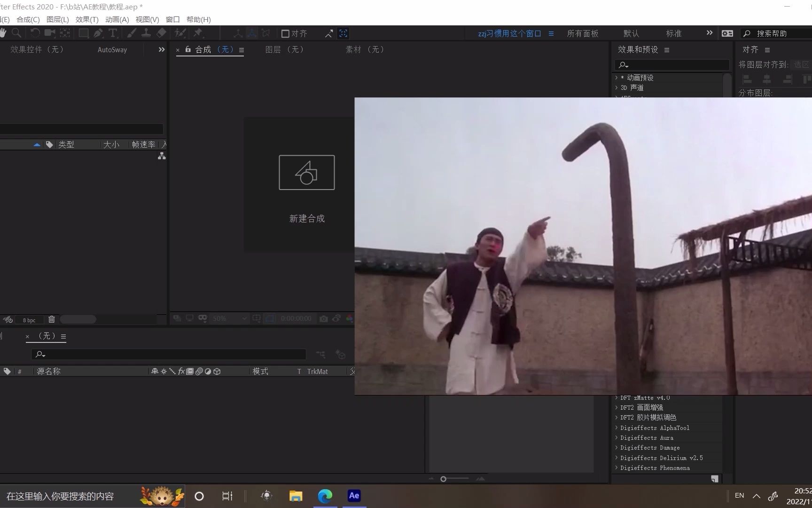This screenshot has height=508, width=812.
Task: Click the project settings rocket icon
Action: click(x=8, y=320)
